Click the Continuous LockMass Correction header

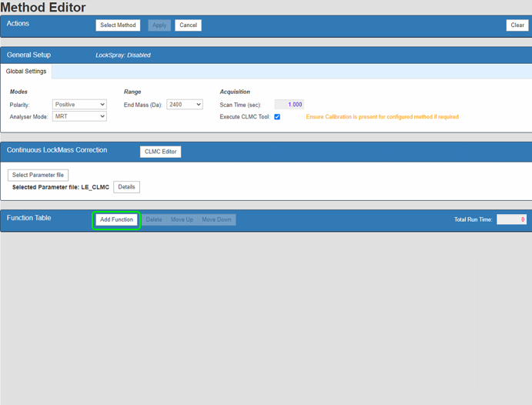point(57,150)
